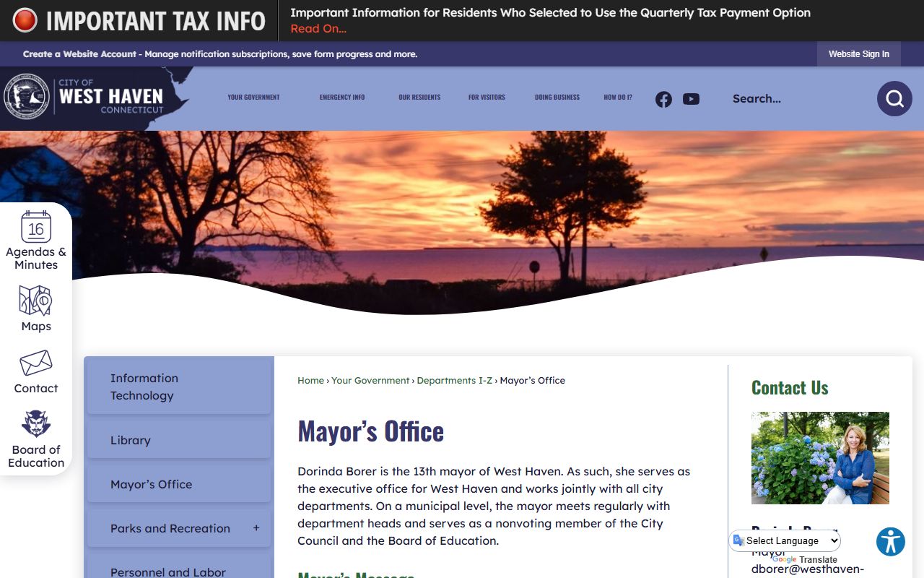
Task: Go to Departments I-Z breadcrumb
Action: pos(454,381)
